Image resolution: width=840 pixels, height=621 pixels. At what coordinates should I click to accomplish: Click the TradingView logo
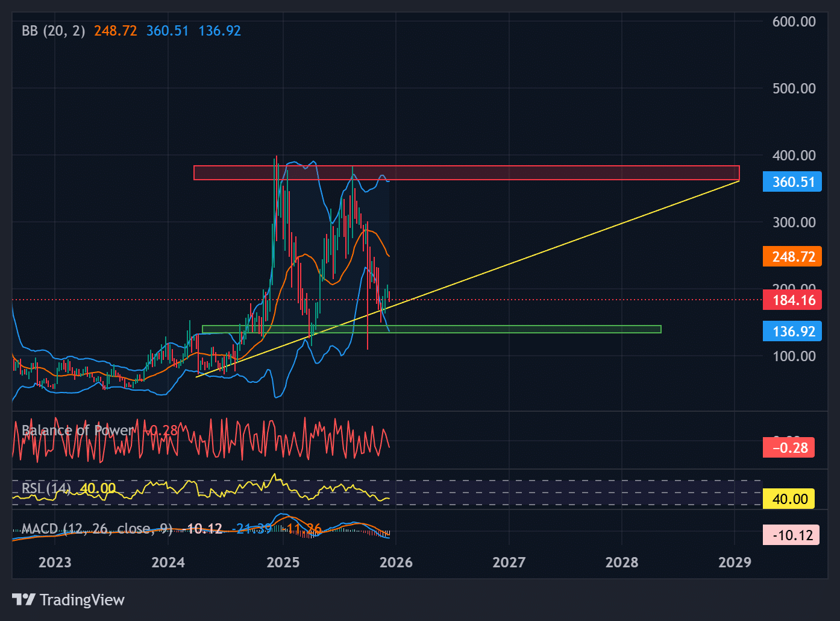(x=68, y=599)
